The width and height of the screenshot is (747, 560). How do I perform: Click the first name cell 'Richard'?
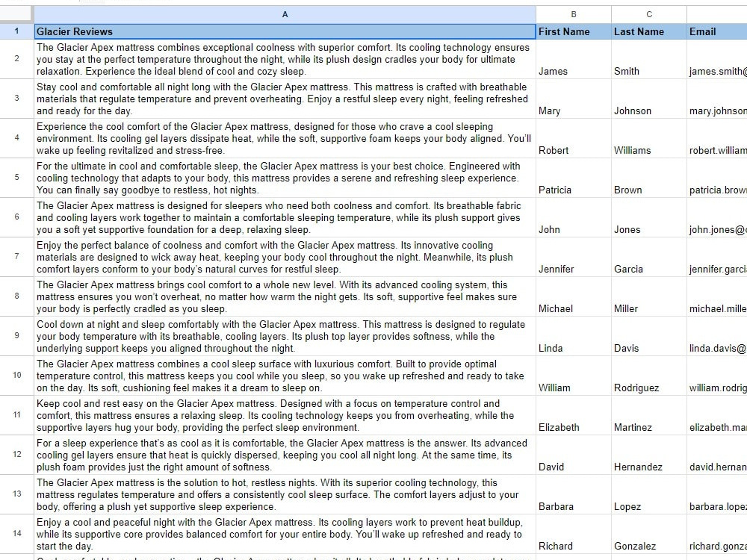(574, 533)
